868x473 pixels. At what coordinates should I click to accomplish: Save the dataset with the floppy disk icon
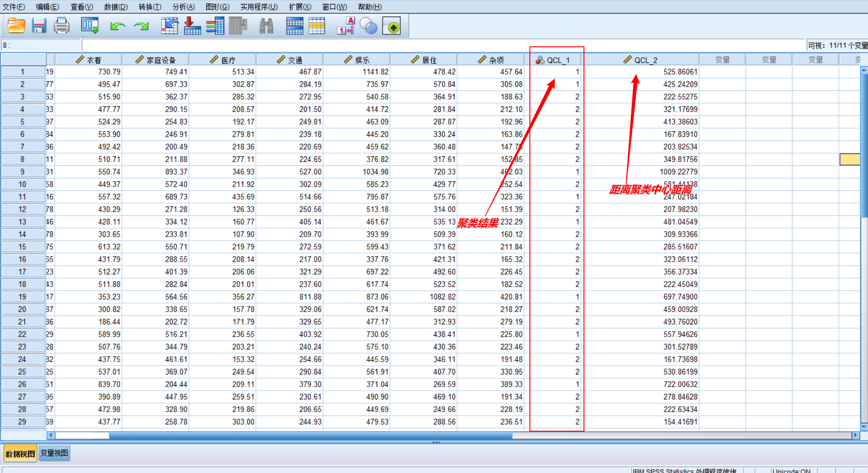pos(39,26)
